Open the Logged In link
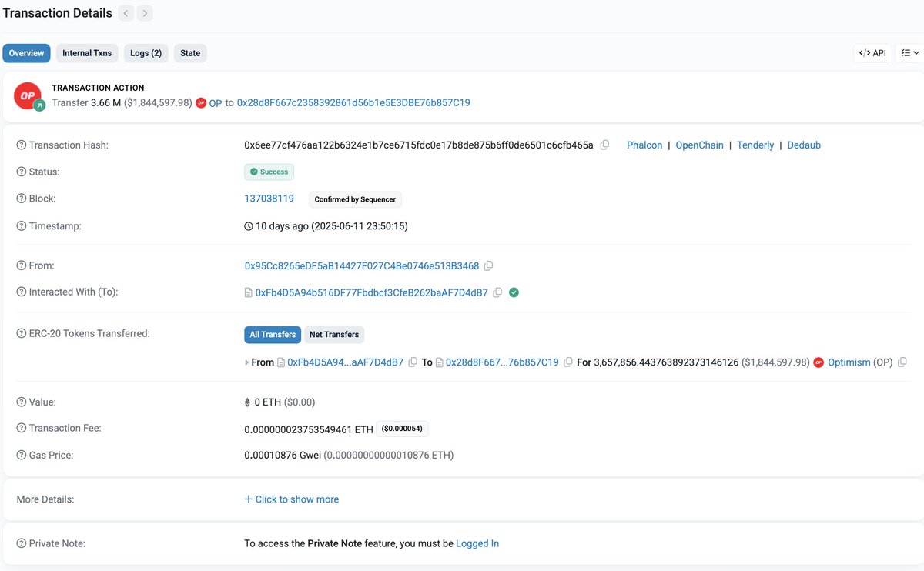The image size is (924, 571). pyautogui.click(x=477, y=543)
